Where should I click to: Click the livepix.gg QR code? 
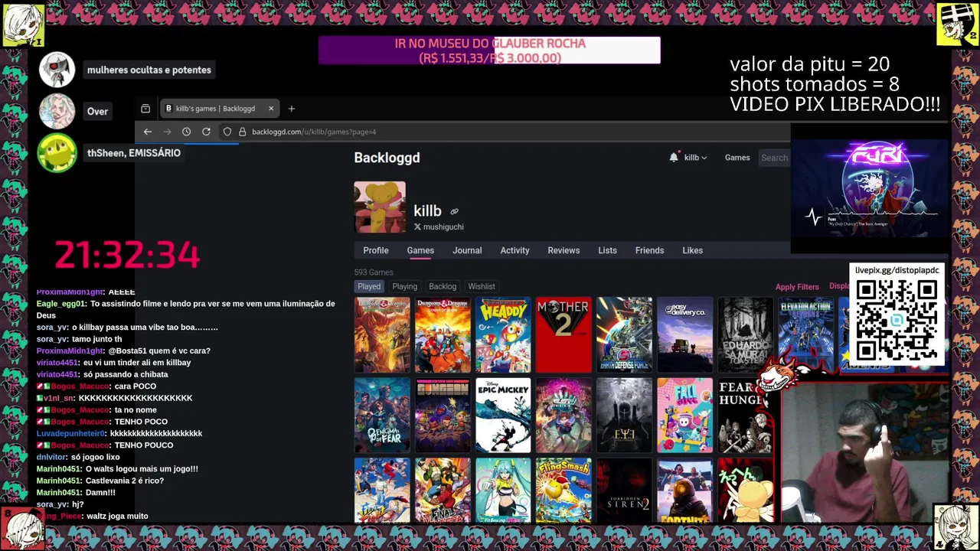[x=897, y=321]
